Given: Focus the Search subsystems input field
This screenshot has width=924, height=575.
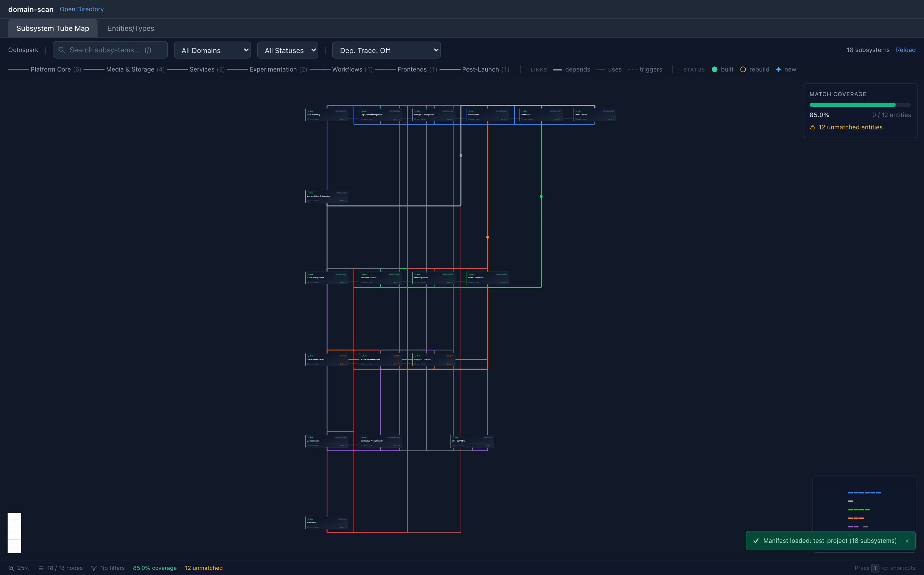Looking at the screenshot, I should (110, 50).
